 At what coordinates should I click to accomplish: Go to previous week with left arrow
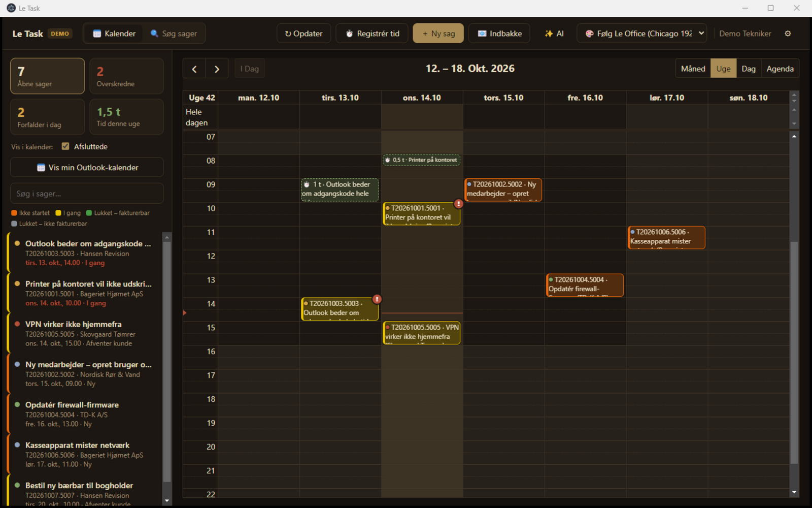coord(194,69)
